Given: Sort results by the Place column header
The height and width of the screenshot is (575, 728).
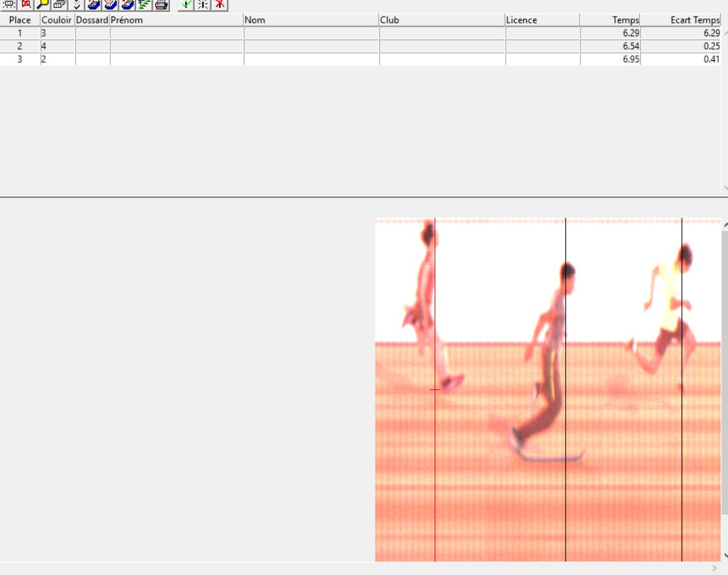Looking at the screenshot, I should pyautogui.click(x=20, y=20).
